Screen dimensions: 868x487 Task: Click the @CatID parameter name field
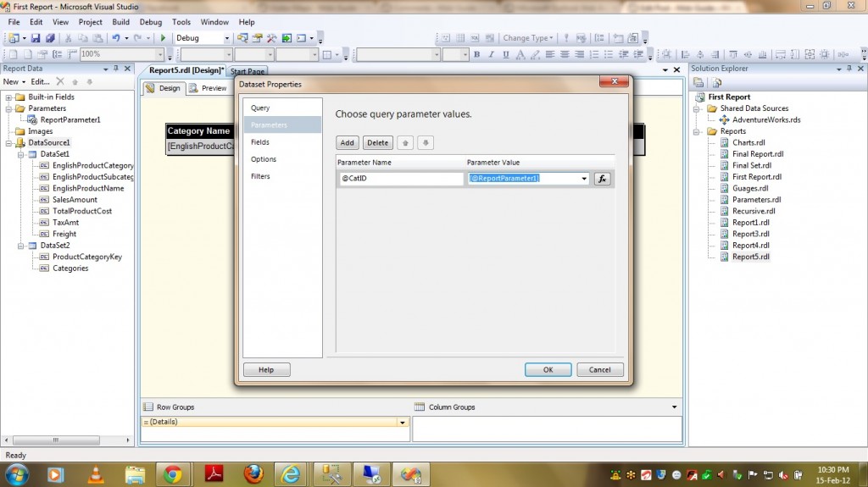(x=400, y=179)
